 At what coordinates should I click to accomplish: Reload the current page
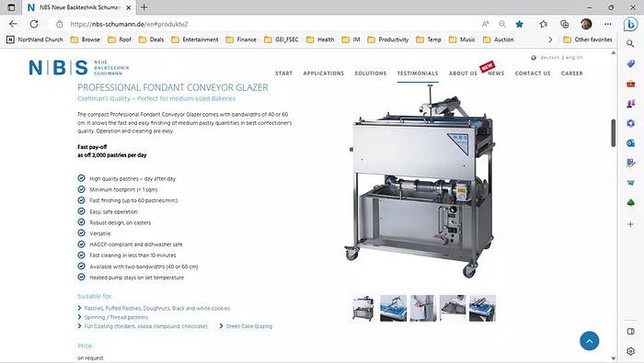(x=34, y=24)
